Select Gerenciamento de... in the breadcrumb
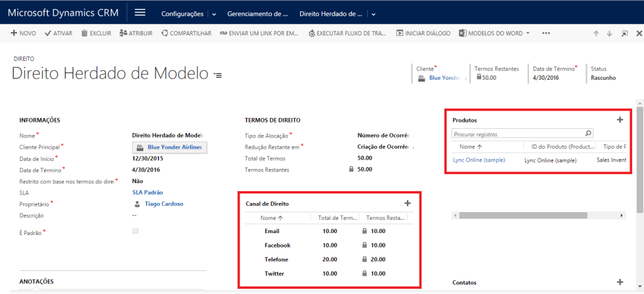This screenshot has height=294, width=644. pyautogui.click(x=257, y=14)
